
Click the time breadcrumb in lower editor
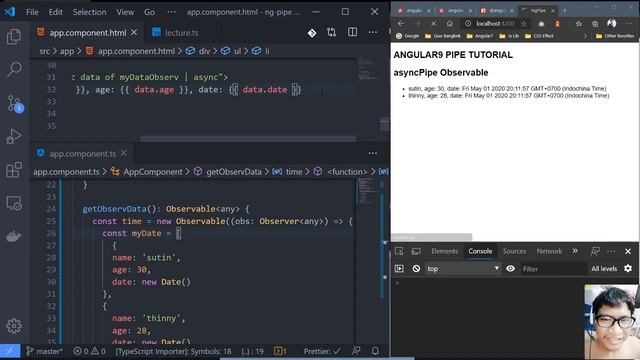pos(293,172)
